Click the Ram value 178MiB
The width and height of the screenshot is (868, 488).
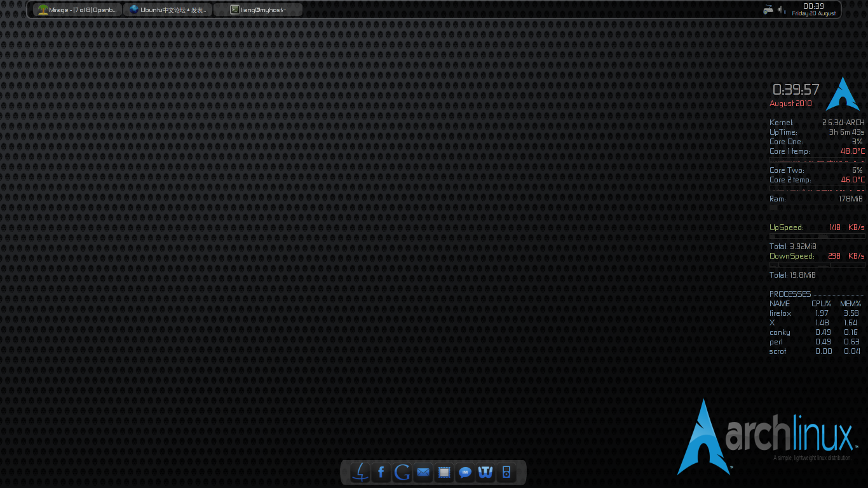(851, 199)
